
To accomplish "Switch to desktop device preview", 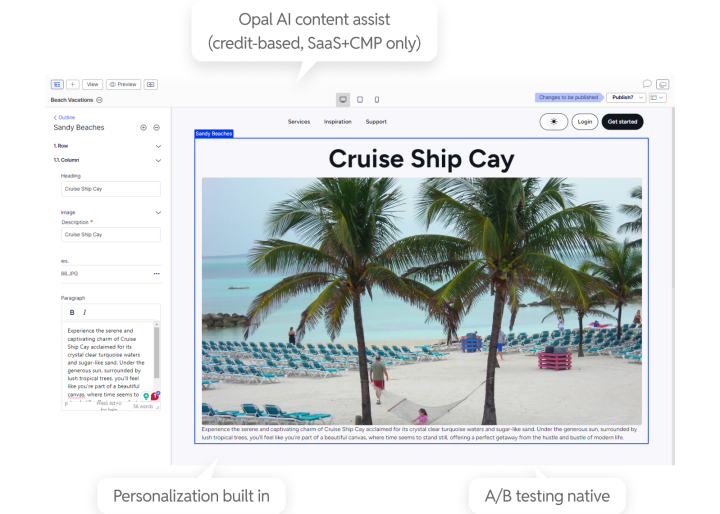I will pos(343,100).
